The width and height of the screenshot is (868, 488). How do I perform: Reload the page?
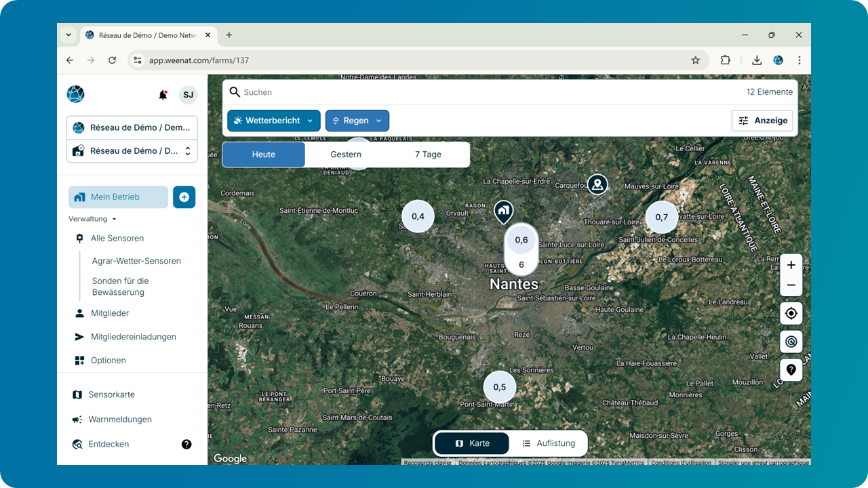113,60
